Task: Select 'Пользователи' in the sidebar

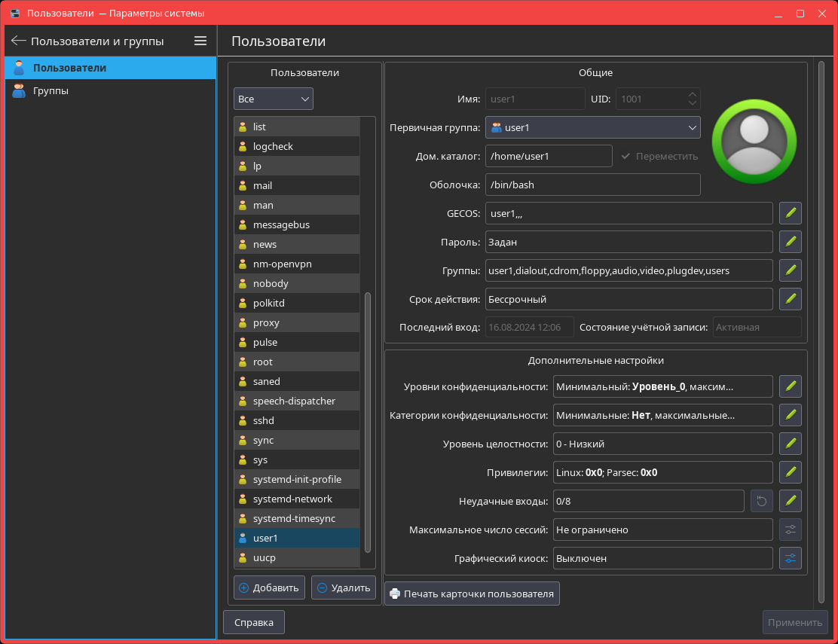Action: click(x=69, y=68)
